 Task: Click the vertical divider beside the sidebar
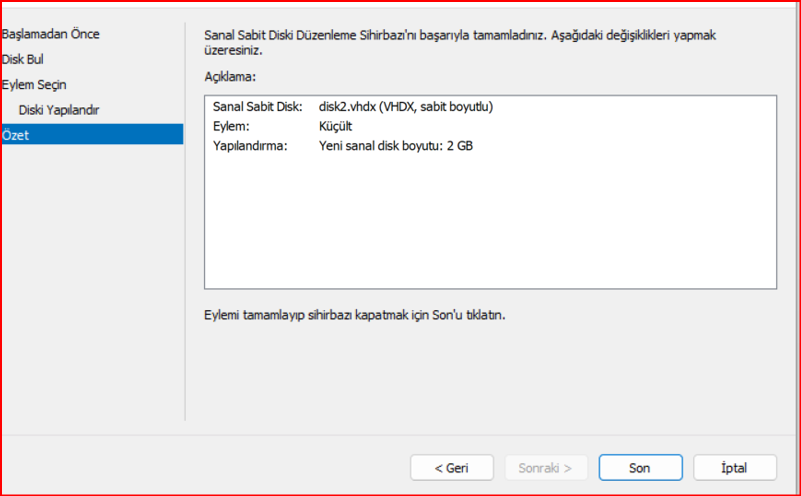tap(186, 220)
